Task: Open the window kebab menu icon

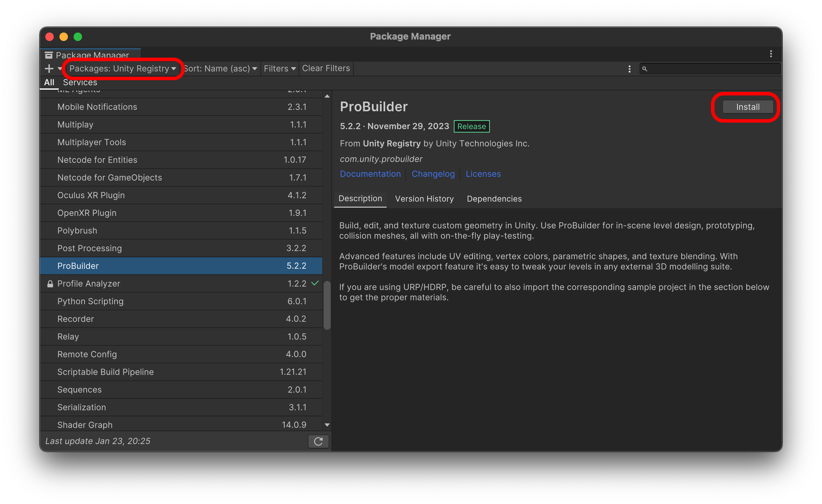Action: (771, 54)
